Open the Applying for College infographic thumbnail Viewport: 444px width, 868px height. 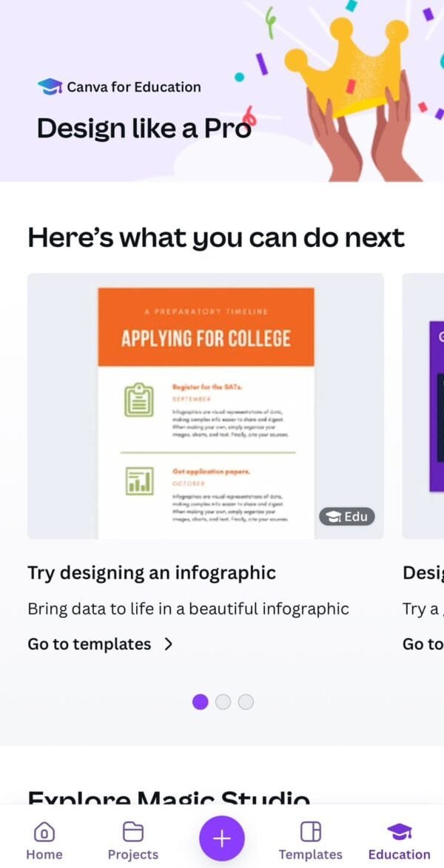pos(206,406)
